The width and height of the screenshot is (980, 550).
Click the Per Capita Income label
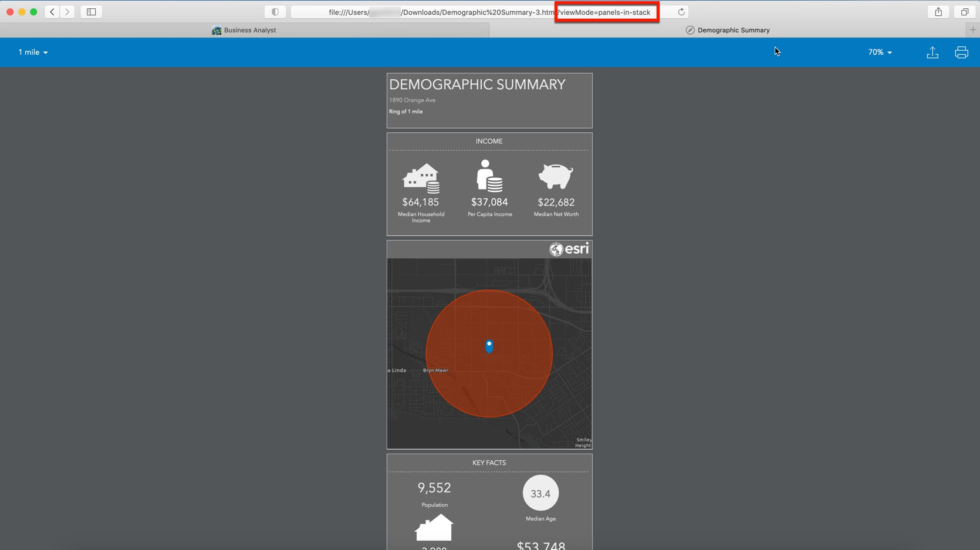point(490,214)
